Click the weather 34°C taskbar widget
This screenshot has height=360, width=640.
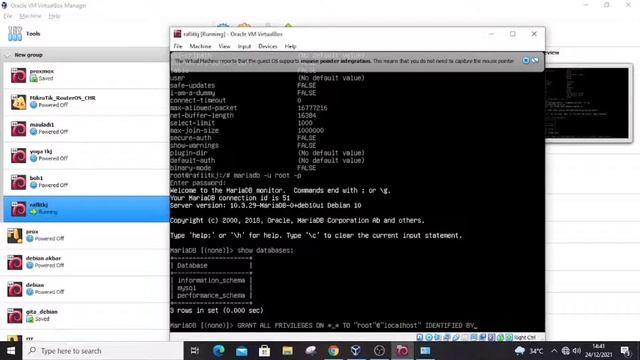[529, 351]
